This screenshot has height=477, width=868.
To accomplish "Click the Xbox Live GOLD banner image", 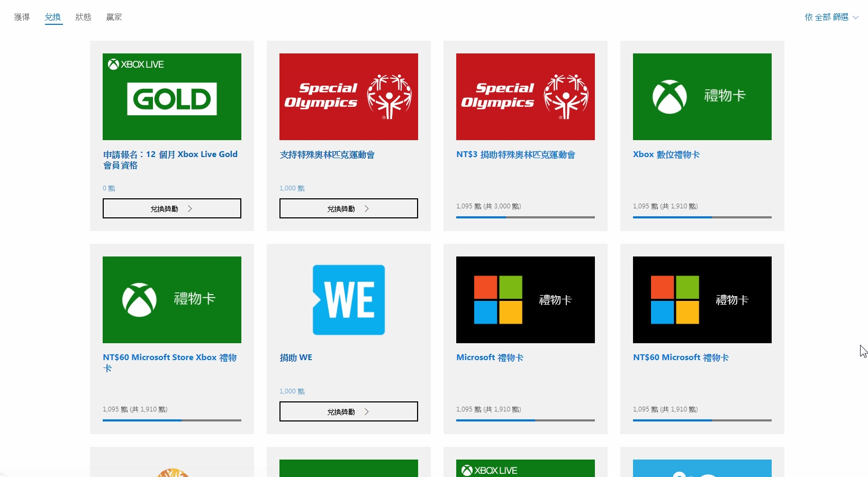I will (x=171, y=97).
